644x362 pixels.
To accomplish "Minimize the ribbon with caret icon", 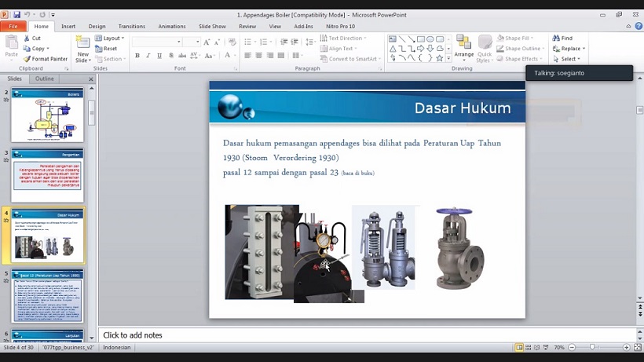I will (x=628, y=26).
